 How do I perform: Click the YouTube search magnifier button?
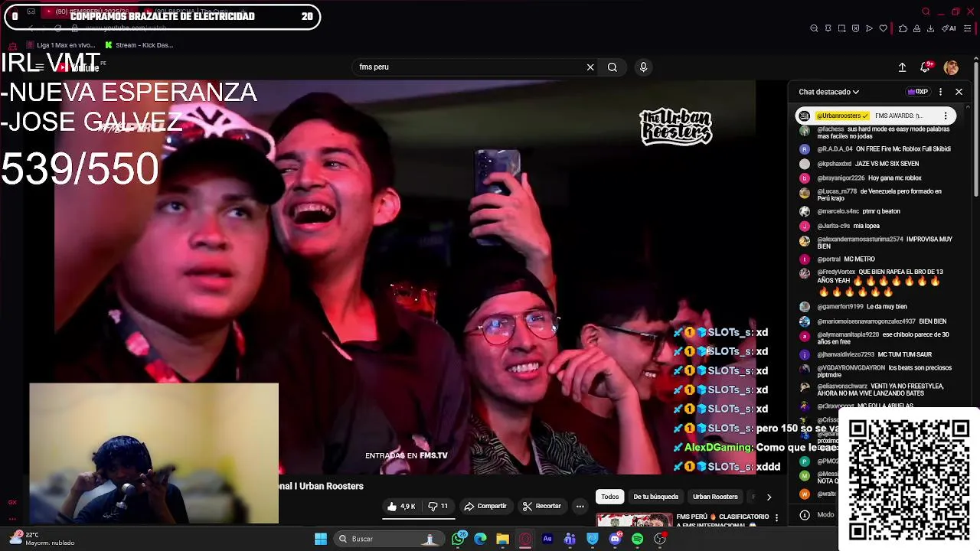[x=612, y=67]
